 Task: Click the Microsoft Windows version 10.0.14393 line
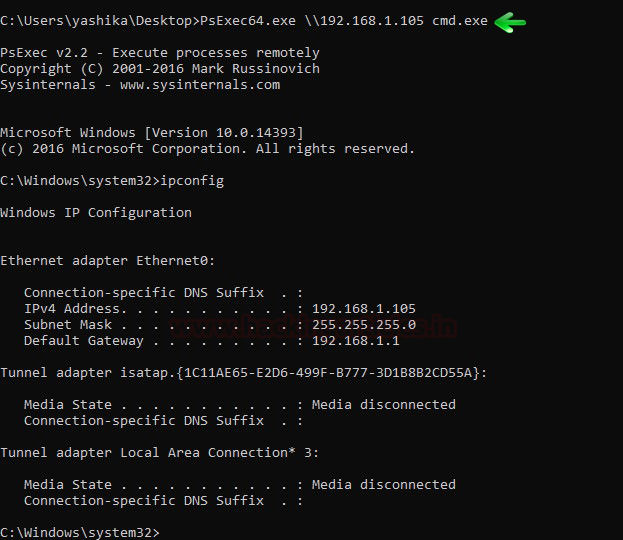pyautogui.click(x=152, y=133)
